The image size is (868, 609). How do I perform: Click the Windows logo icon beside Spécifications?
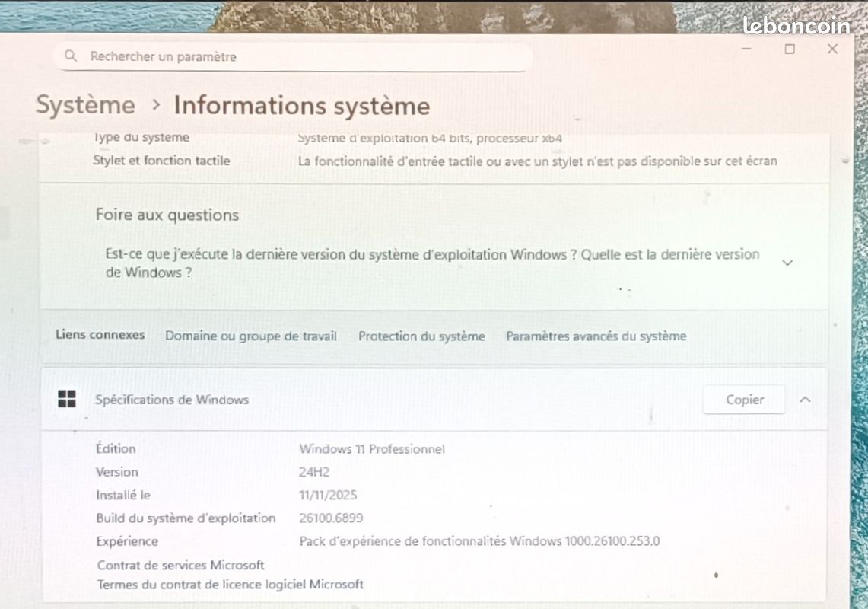[67, 398]
